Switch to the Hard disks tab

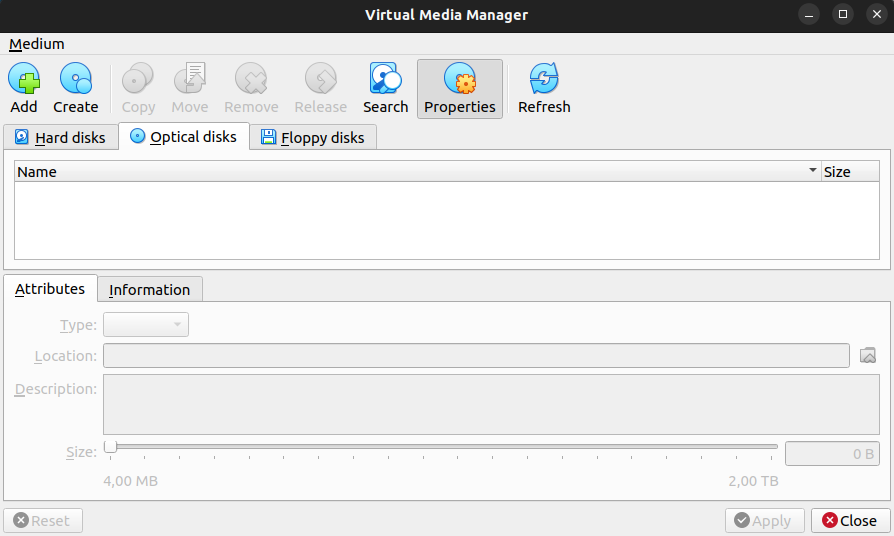coord(60,137)
